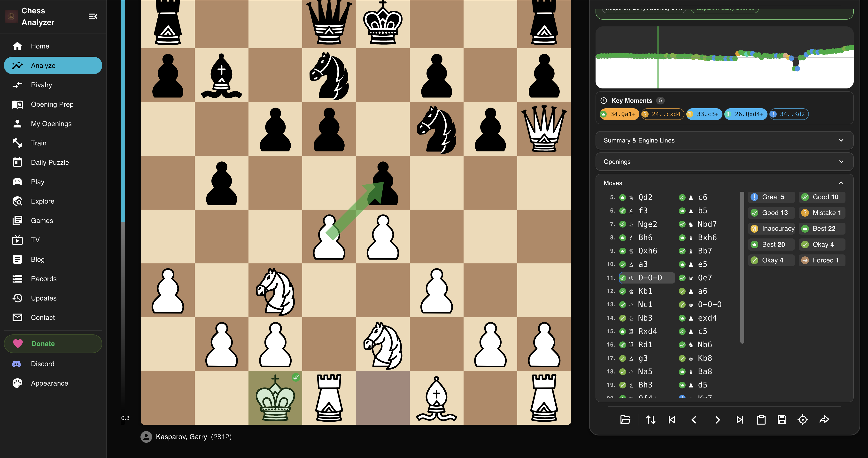Screen dimensions: 868x458
Task: Share the game using the share arrow icon
Action: click(x=825, y=419)
